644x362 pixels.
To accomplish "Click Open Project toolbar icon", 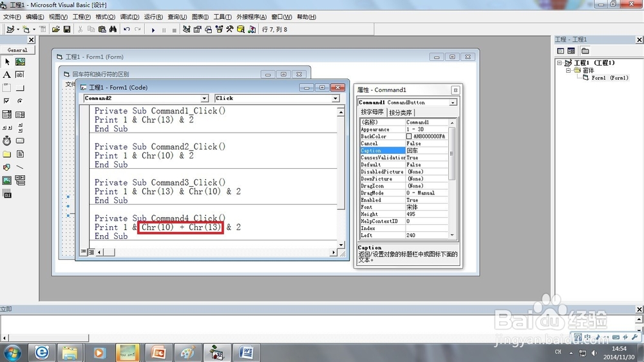I will (56, 29).
